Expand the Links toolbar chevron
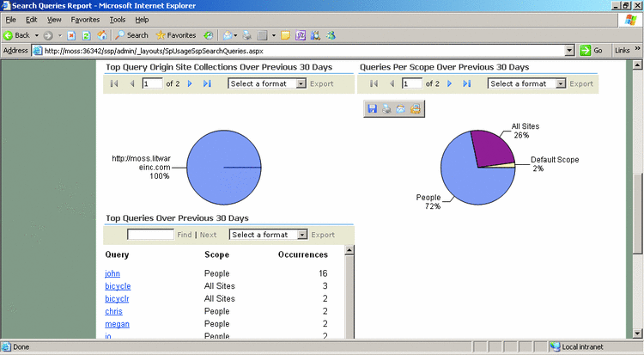This screenshot has width=644, height=355. [637, 48]
